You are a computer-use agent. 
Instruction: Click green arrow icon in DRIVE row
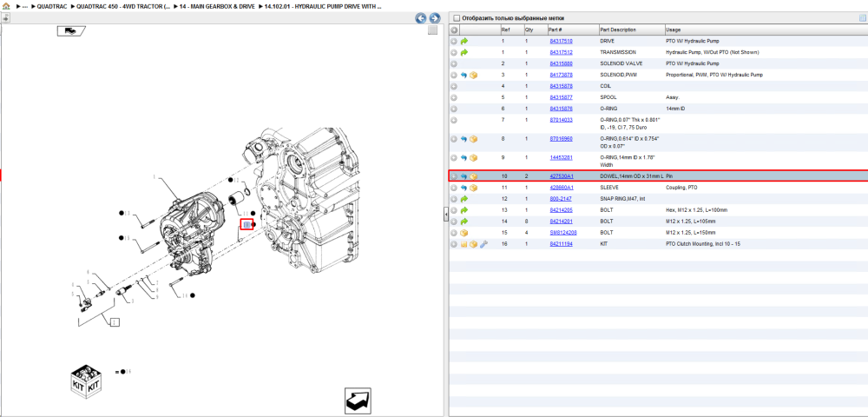coord(464,41)
